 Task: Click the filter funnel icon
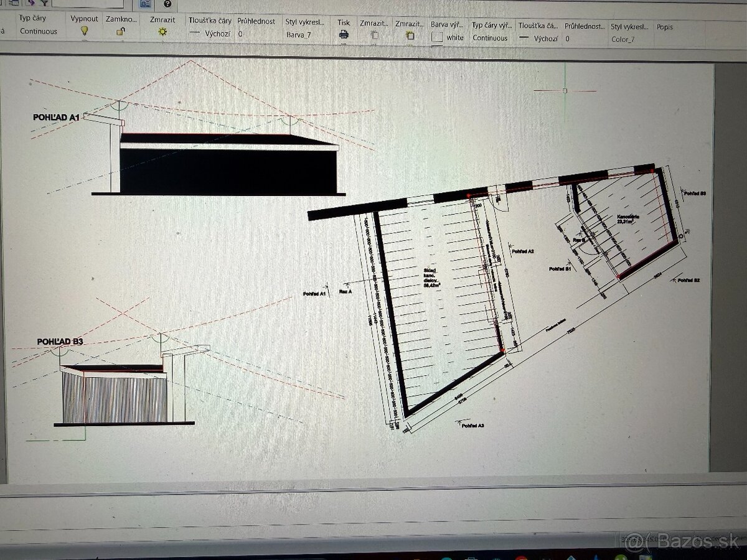click(x=44, y=3)
